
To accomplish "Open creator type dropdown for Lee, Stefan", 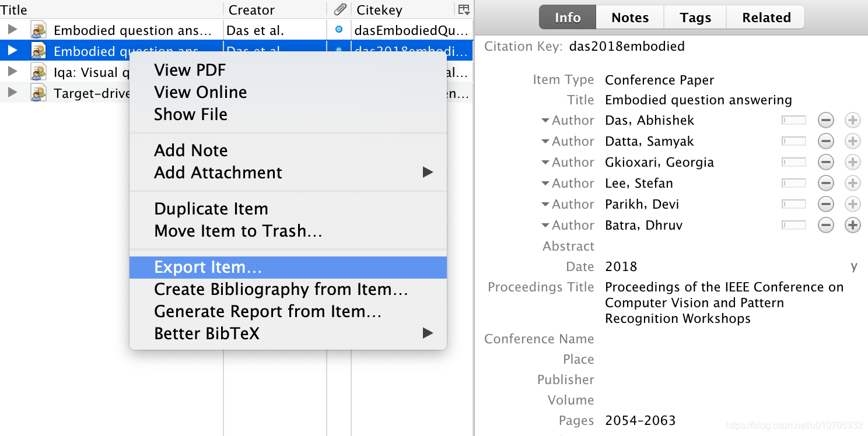I will pyautogui.click(x=568, y=183).
